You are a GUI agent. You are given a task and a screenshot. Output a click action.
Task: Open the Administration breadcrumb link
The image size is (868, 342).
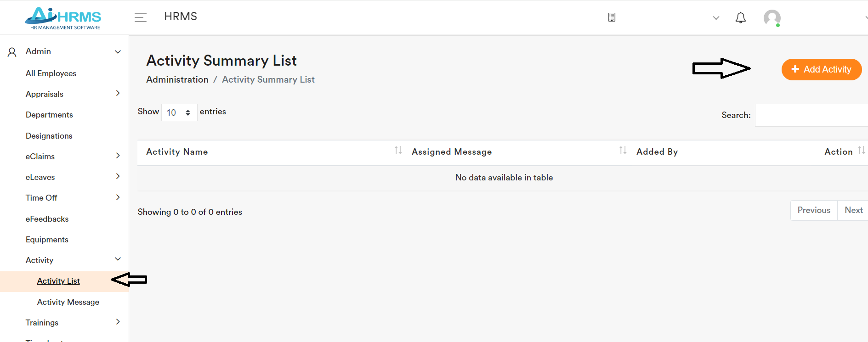[x=177, y=79]
